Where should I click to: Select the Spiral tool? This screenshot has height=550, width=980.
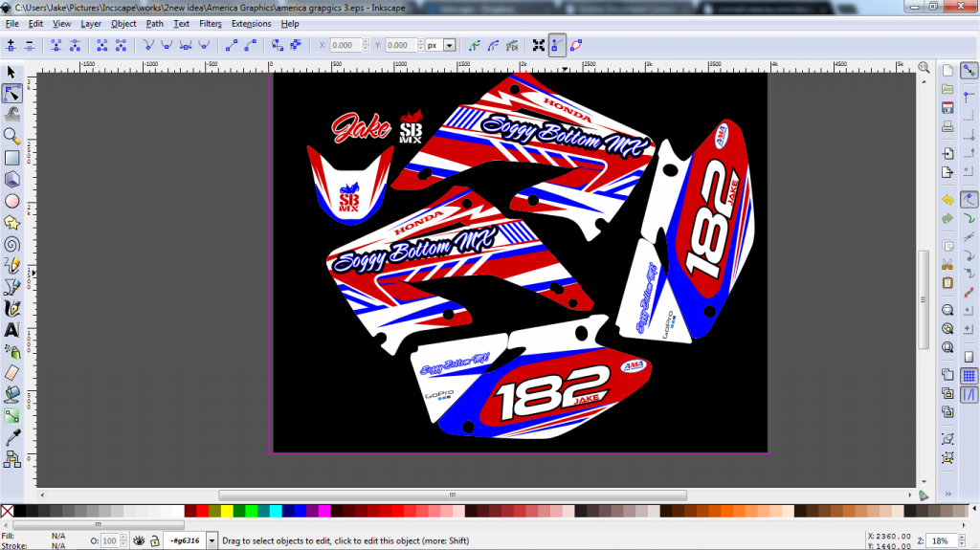pyautogui.click(x=11, y=244)
